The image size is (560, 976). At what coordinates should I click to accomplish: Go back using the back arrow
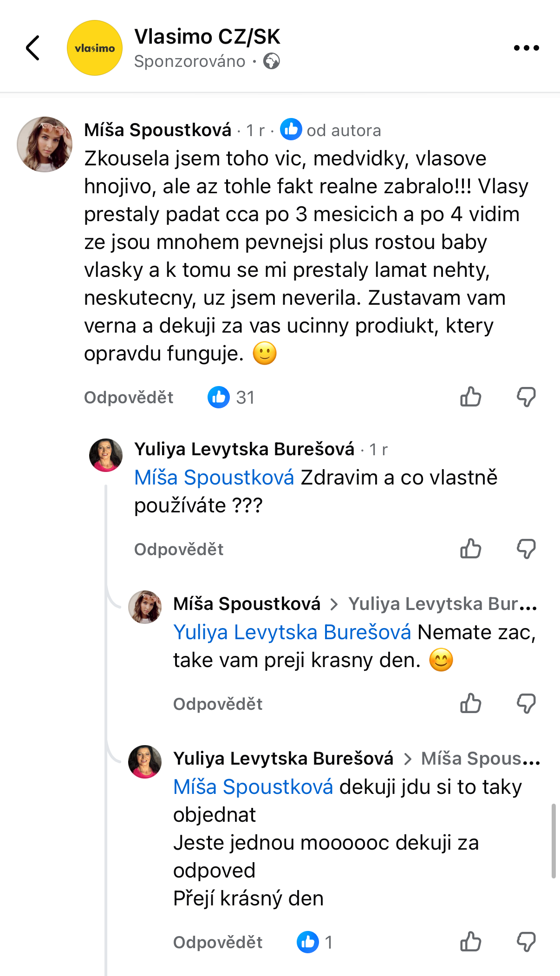click(x=33, y=48)
